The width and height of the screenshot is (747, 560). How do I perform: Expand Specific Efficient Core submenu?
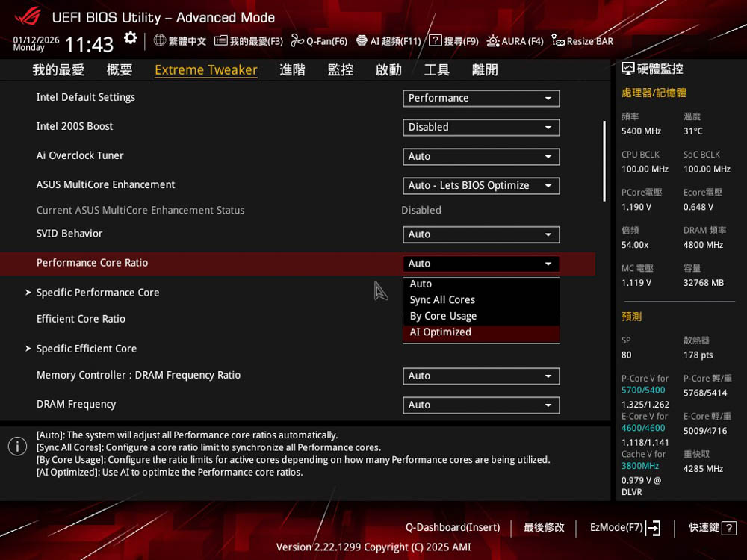coord(87,349)
